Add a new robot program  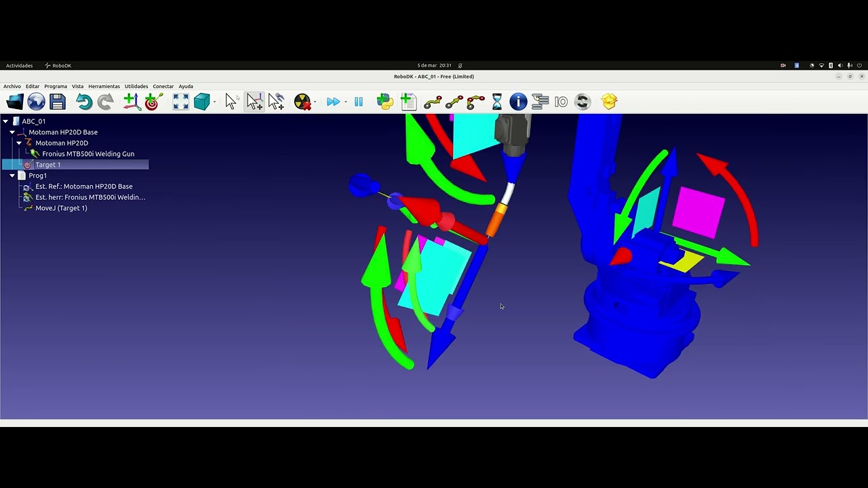(408, 102)
